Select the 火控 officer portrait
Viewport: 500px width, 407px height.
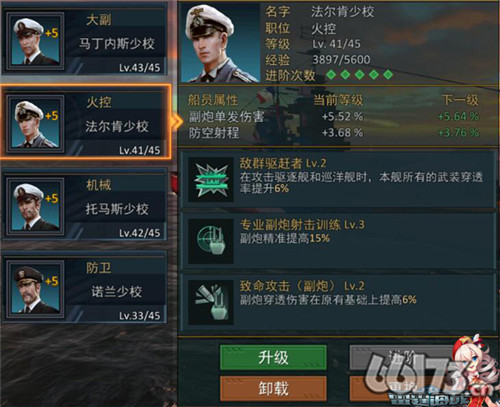35,124
